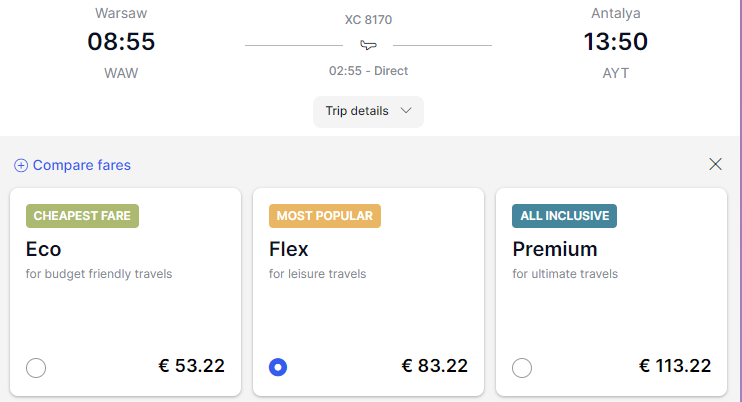Click the MOST POPULAR orange badge
The height and width of the screenshot is (402, 742).
[x=325, y=216]
